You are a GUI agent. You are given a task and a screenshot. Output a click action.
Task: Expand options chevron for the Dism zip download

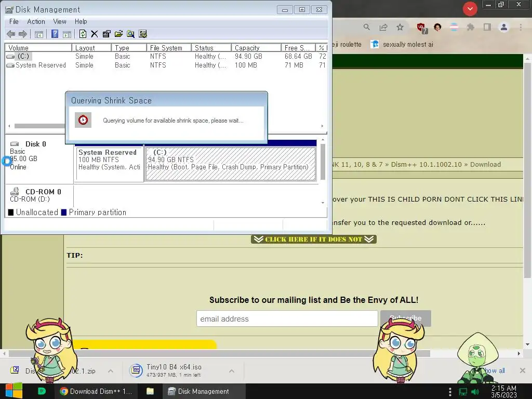coord(111,371)
